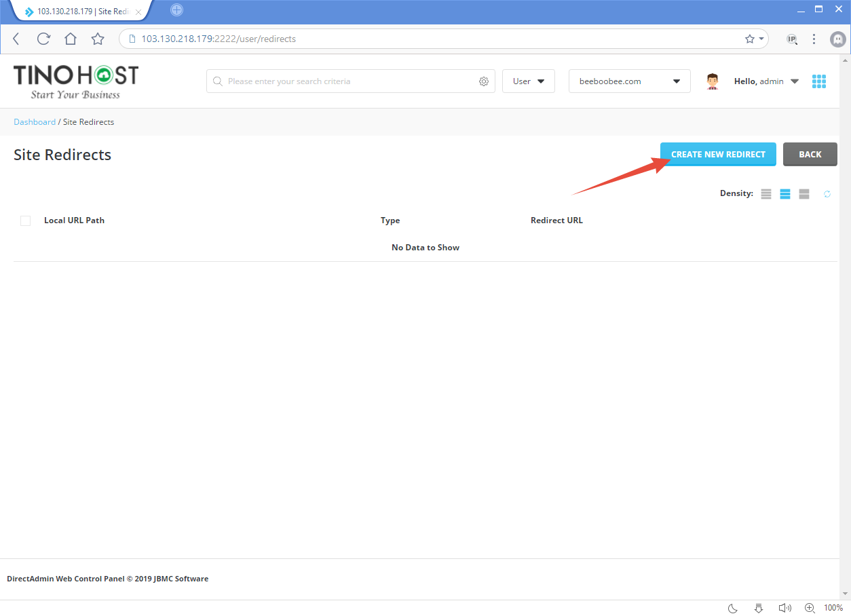Screen dimensions: 851x616
Task: Open a new browser tab
Action: [x=176, y=10]
